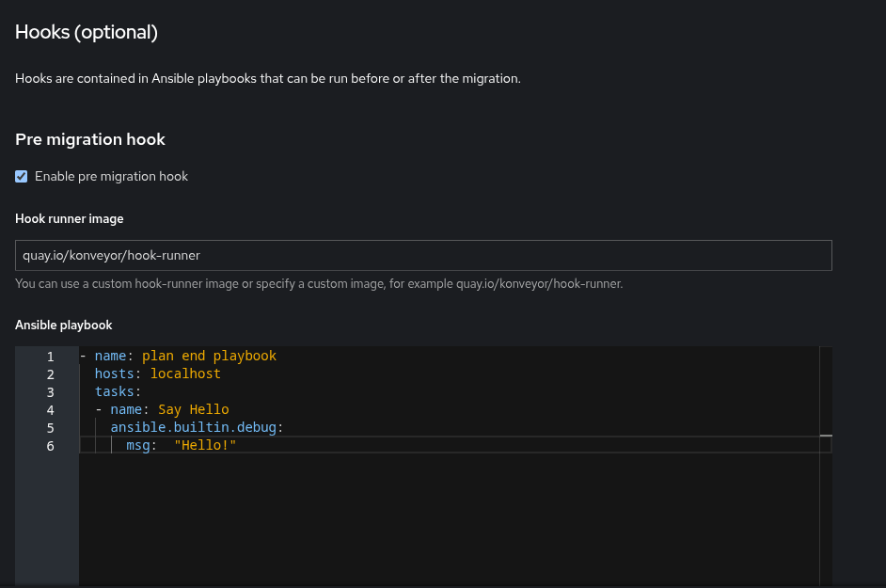Place cursor on 'Say Hello' task name
This screenshot has width=886, height=588.
(x=193, y=410)
